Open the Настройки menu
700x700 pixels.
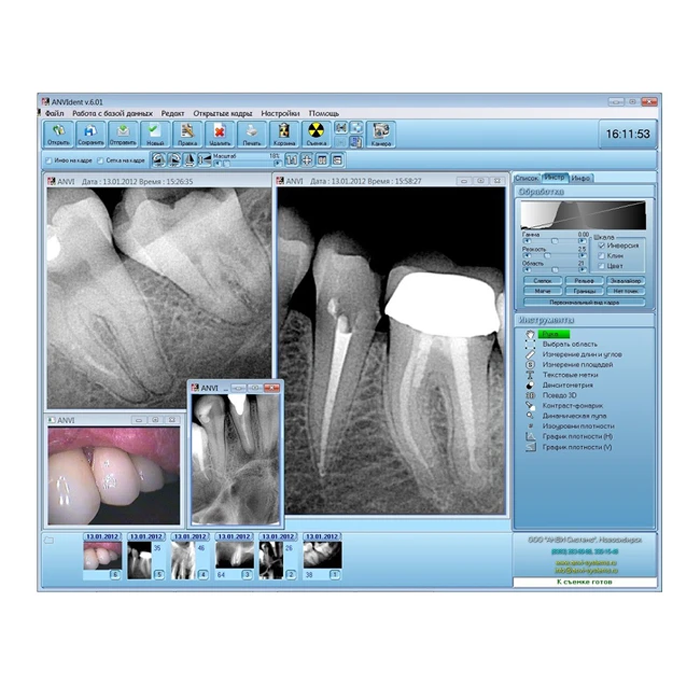pyautogui.click(x=280, y=113)
